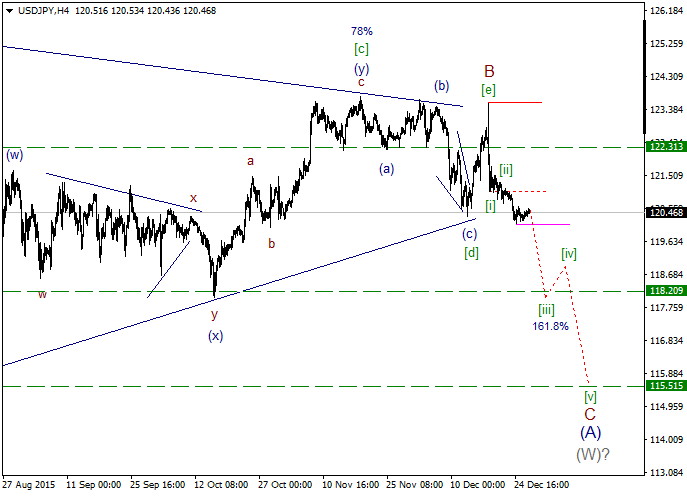This screenshot has width=687, height=496.
Task: Click the 10 Dec 00:00 time label
Action: pos(478,485)
